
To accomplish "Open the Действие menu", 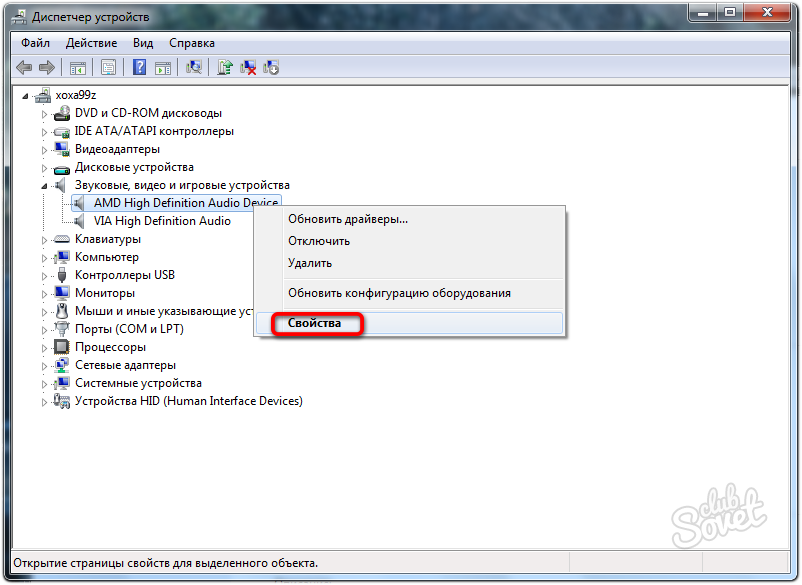I will 91,43.
